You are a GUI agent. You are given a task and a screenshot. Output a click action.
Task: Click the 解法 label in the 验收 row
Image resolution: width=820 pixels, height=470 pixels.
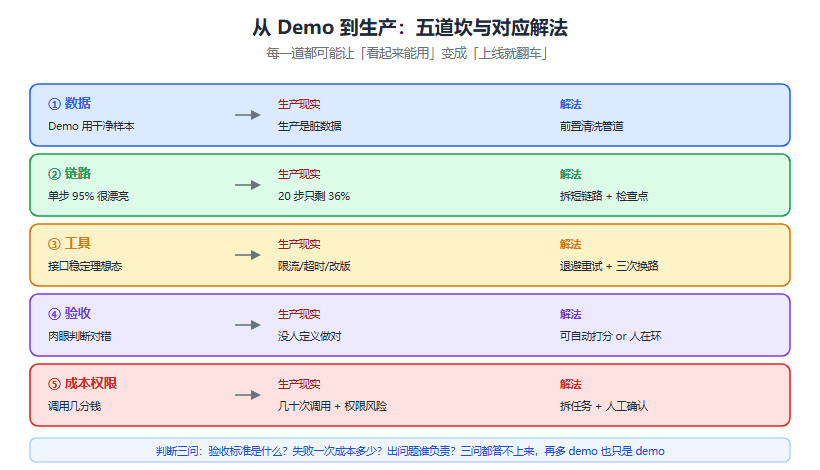coord(571,314)
